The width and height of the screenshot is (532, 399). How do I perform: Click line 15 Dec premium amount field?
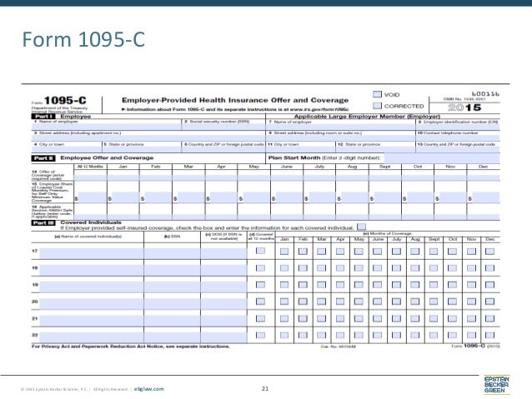(x=486, y=197)
